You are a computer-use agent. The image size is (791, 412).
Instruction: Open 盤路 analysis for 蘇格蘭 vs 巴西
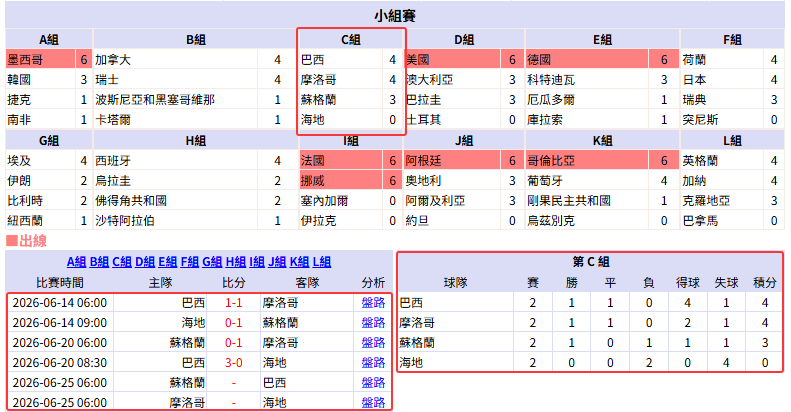[373, 383]
